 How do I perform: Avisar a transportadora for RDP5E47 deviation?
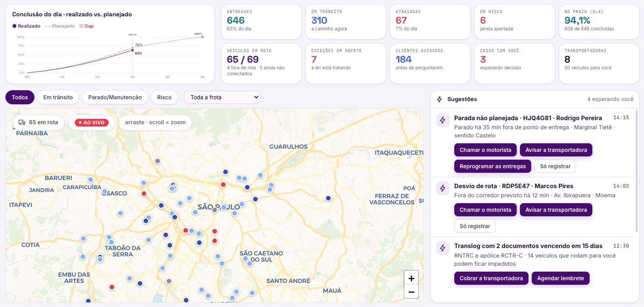pos(556,210)
